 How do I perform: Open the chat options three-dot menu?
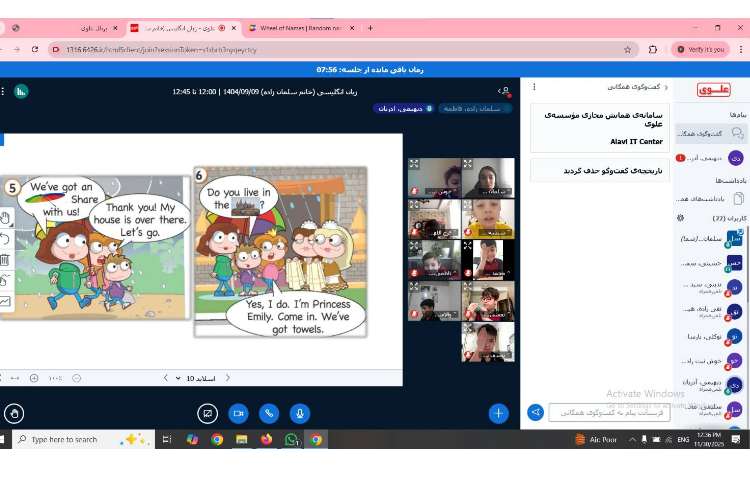pyautogui.click(x=534, y=87)
